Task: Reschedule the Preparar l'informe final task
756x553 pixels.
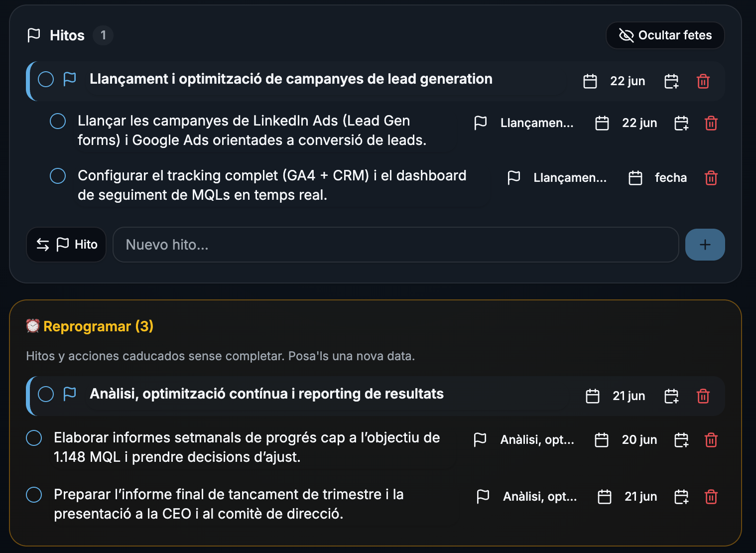Action: coord(681,497)
